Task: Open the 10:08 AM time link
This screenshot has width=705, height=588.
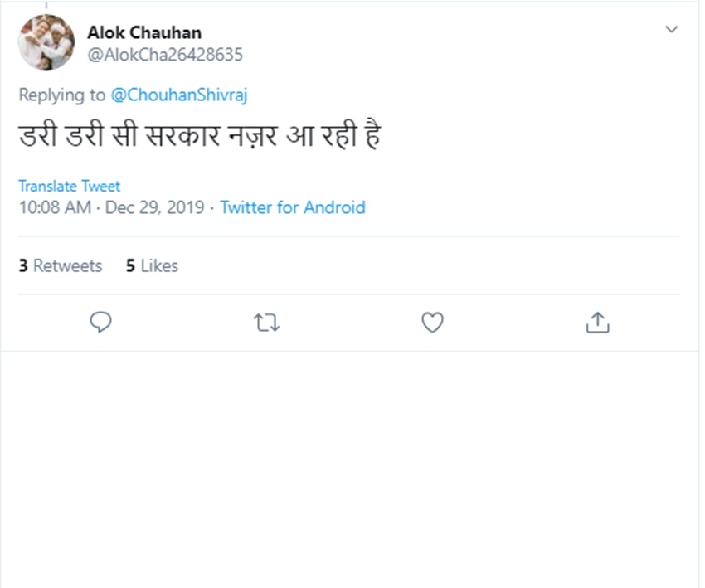Action: 55,207
